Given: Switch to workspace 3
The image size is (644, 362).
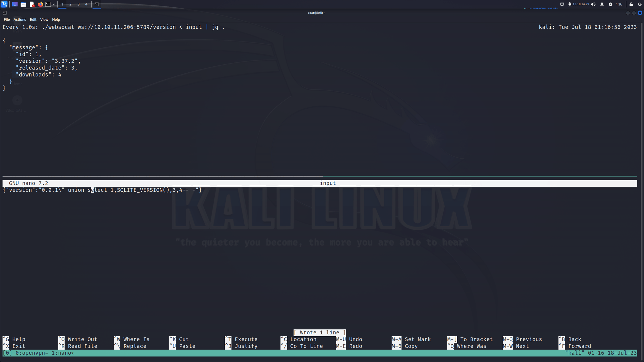Looking at the screenshot, I should click(x=79, y=4).
